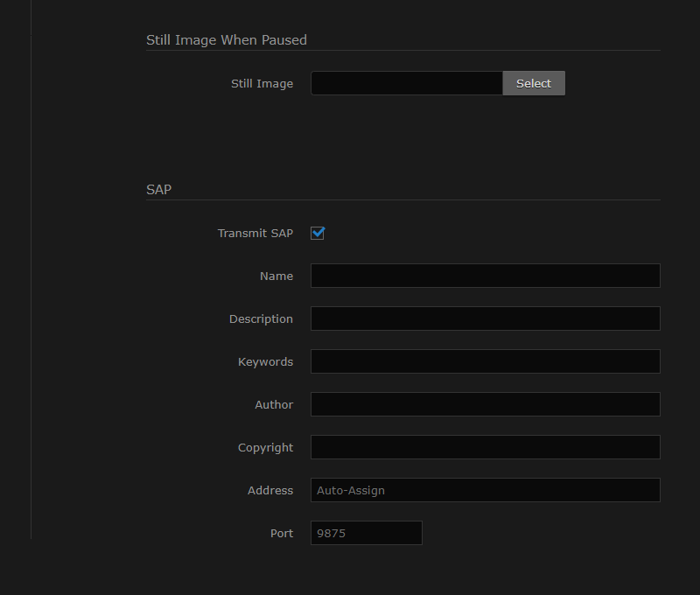Click the Name field label
This screenshot has width=700, height=595.
[x=276, y=276]
